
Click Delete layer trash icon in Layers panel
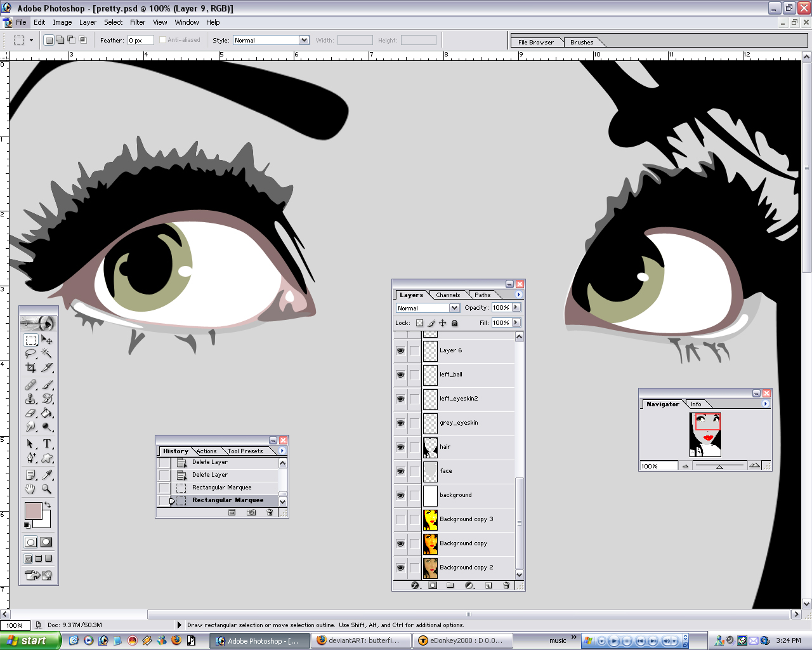pyautogui.click(x=506, y=585)
